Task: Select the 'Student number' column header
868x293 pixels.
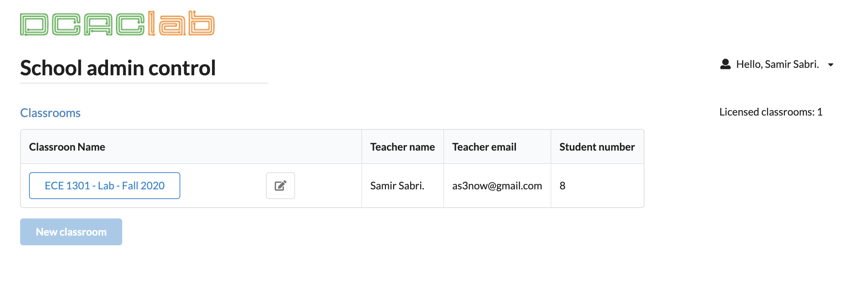Action: (x=597, y=147)
